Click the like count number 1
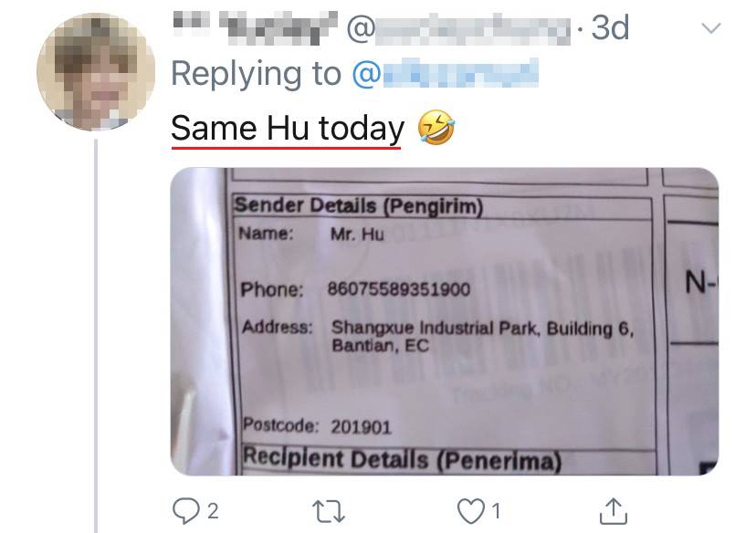 click(496, 511)
